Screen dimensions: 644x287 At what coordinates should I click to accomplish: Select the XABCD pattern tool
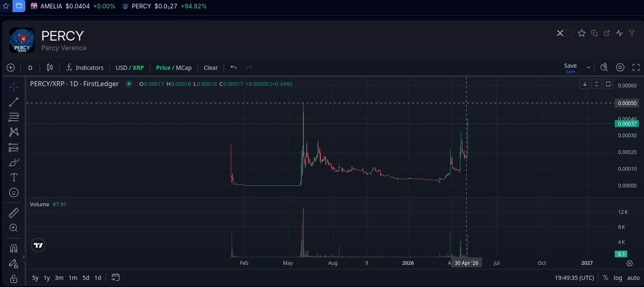14,132
